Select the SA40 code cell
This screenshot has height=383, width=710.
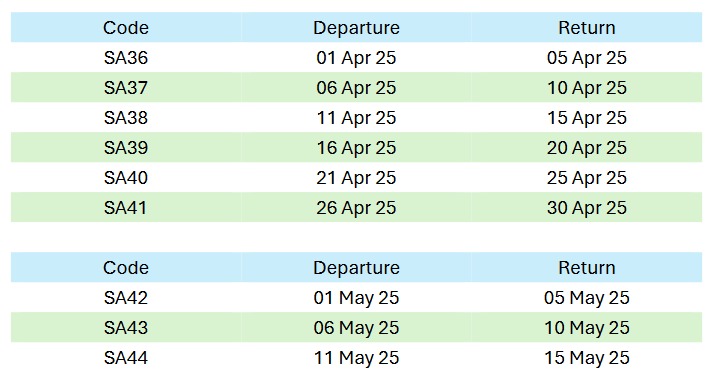tap(126, 177)
